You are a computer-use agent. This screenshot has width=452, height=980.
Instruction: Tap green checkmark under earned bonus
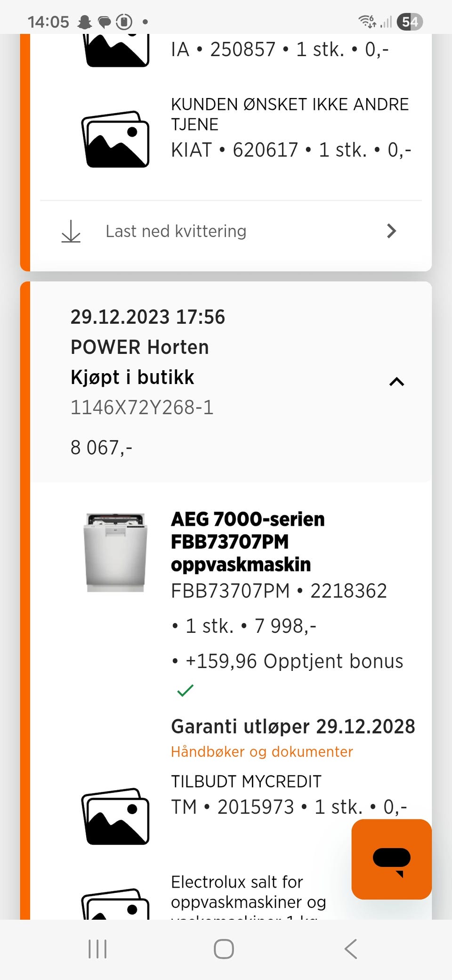tap(185, 690)
